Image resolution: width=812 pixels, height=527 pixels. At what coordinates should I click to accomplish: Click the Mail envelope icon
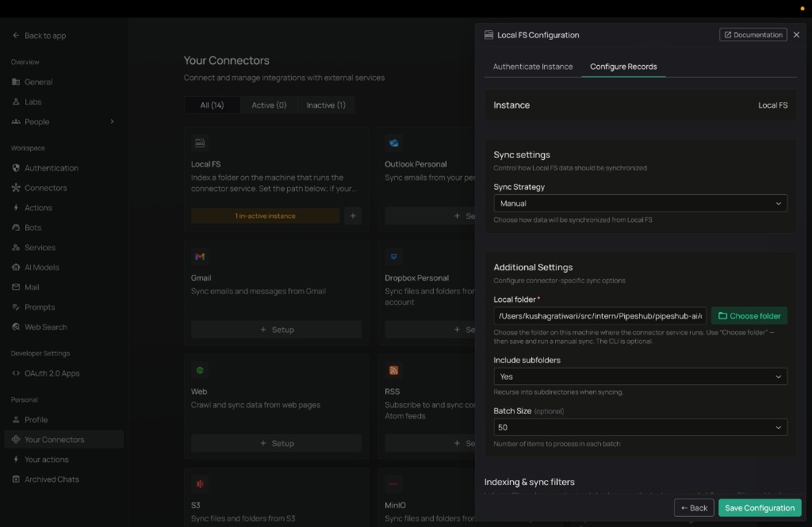pyautogui.click(x=16, y=287)
